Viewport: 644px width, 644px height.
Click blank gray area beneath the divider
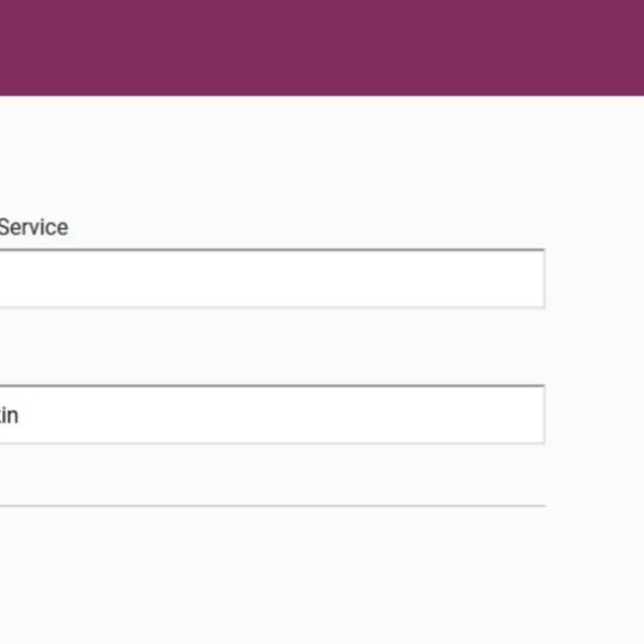(322, 575)
